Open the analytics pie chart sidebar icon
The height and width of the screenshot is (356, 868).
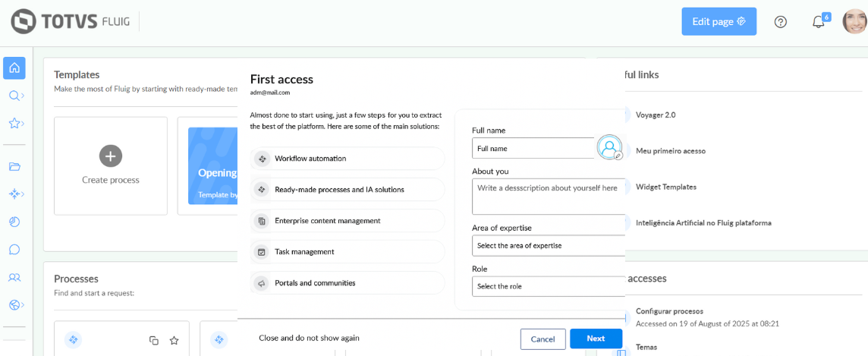[x=14, y=222]
